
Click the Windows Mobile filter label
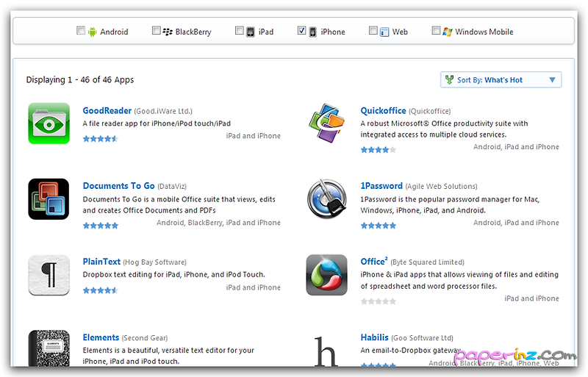[484, 32]
